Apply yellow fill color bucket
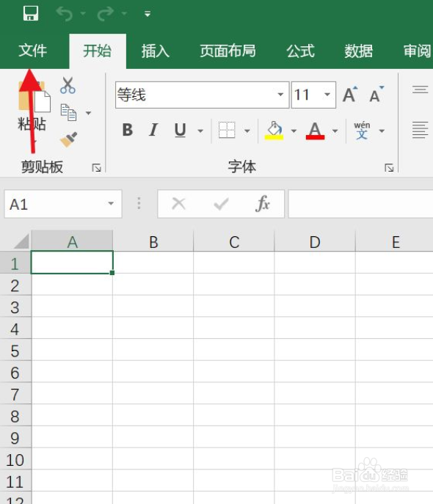This screenshot has width=433, height=504. [274, 130]
